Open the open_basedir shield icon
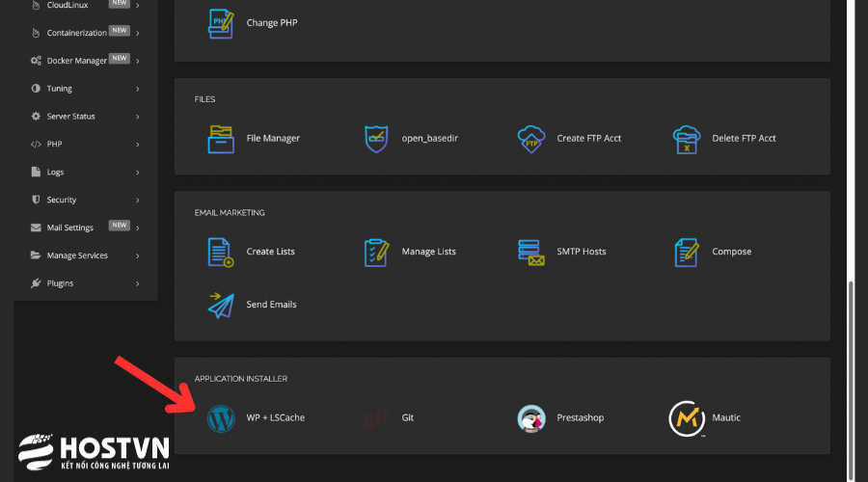Image resolution: width=868 pixels, height=482 pixels. point(376,139)
